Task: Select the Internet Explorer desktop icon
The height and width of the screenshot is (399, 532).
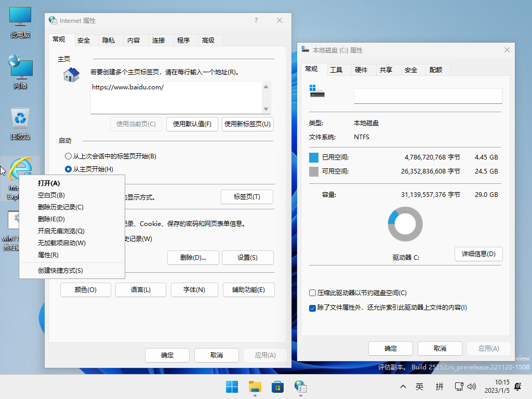Action: click(20, 168)
